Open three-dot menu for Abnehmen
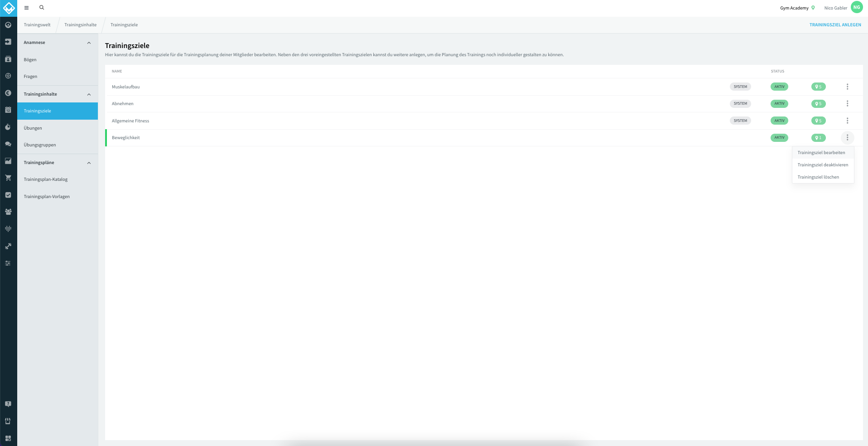The image size is (868, 446). click(x=847, y=104)
